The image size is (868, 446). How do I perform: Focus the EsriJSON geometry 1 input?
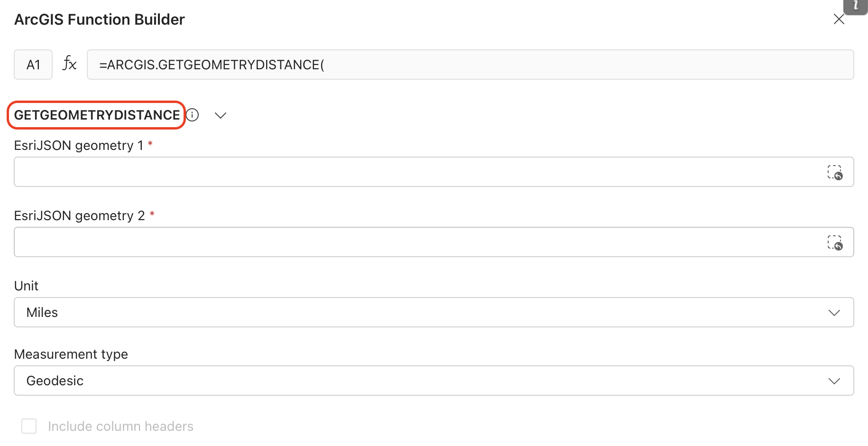tap(417, 172)
